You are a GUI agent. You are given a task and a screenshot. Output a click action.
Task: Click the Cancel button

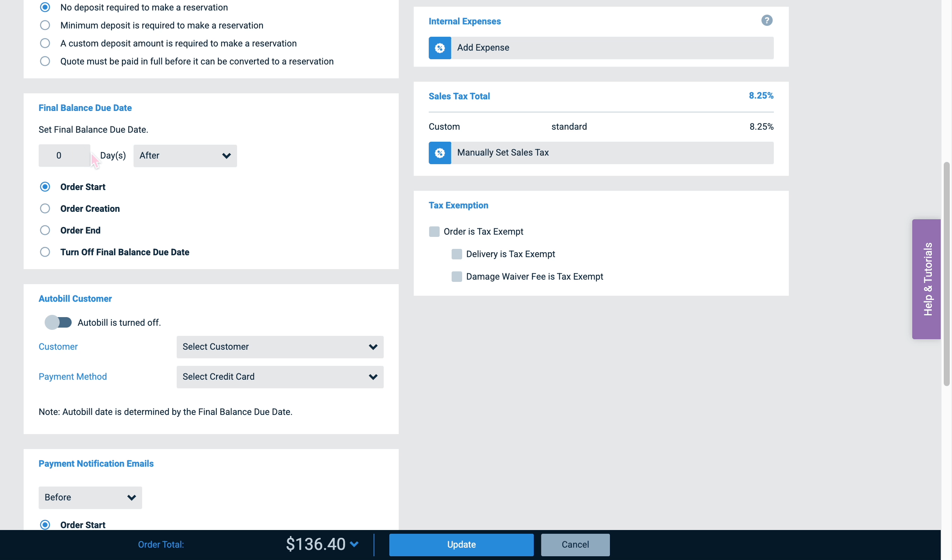click(575, 545)
